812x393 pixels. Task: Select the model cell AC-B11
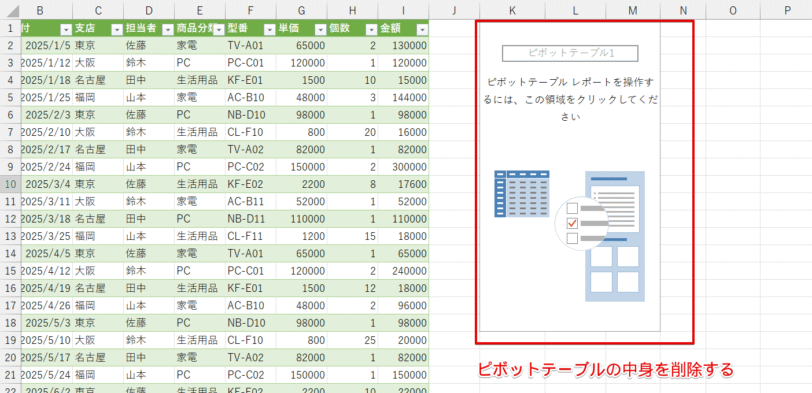pos(251,201)
